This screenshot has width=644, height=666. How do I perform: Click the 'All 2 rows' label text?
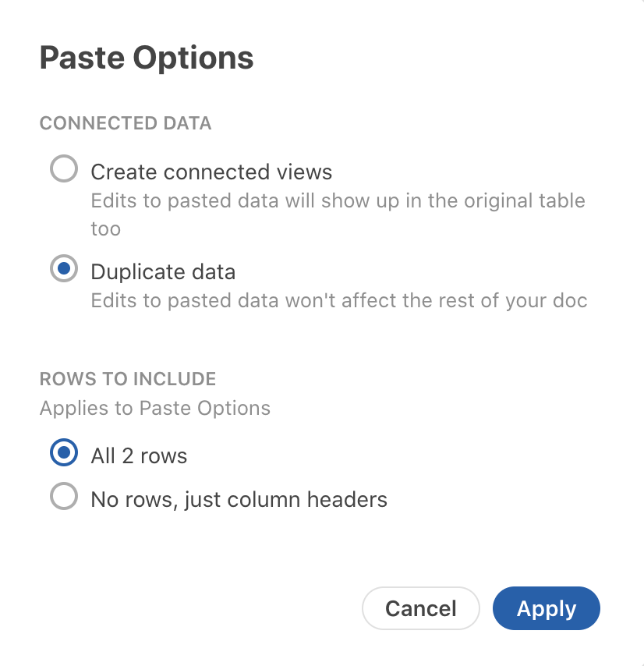[x=139, y=455]
